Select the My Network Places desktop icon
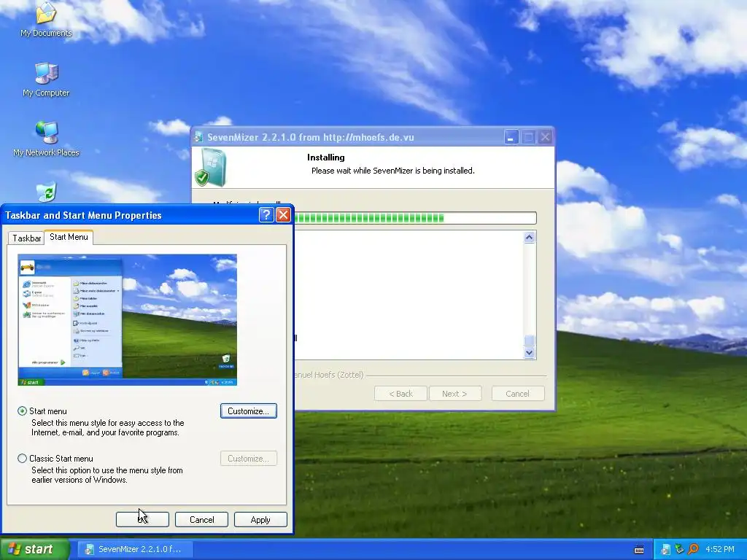The image size is (747, 560). pos(46,139)
